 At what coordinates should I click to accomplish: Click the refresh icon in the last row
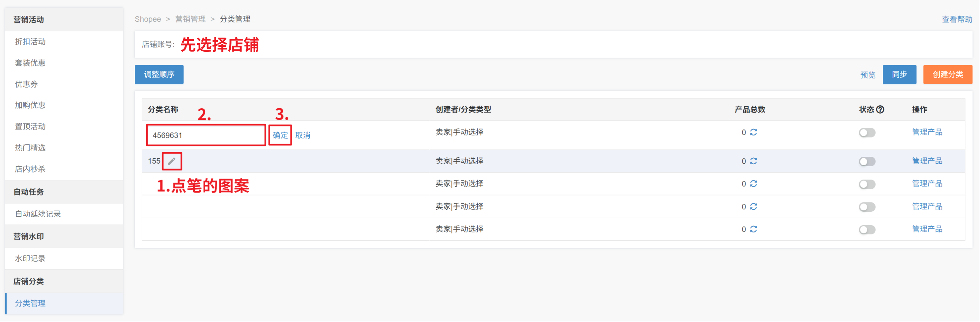(x=753, y=229)
